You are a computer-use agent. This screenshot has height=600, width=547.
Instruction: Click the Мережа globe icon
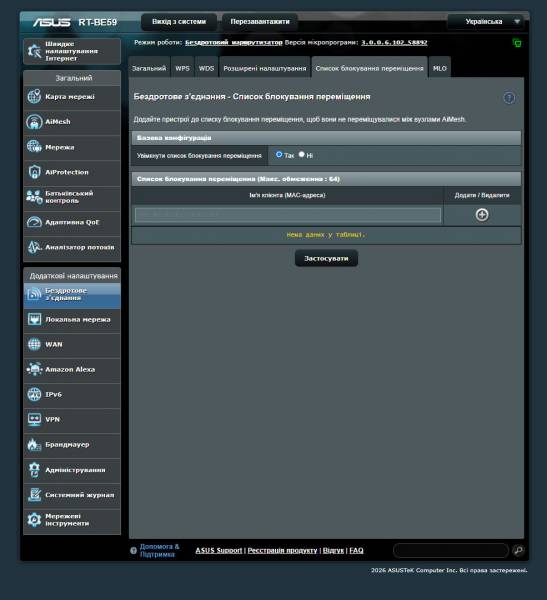click(34, 147)
